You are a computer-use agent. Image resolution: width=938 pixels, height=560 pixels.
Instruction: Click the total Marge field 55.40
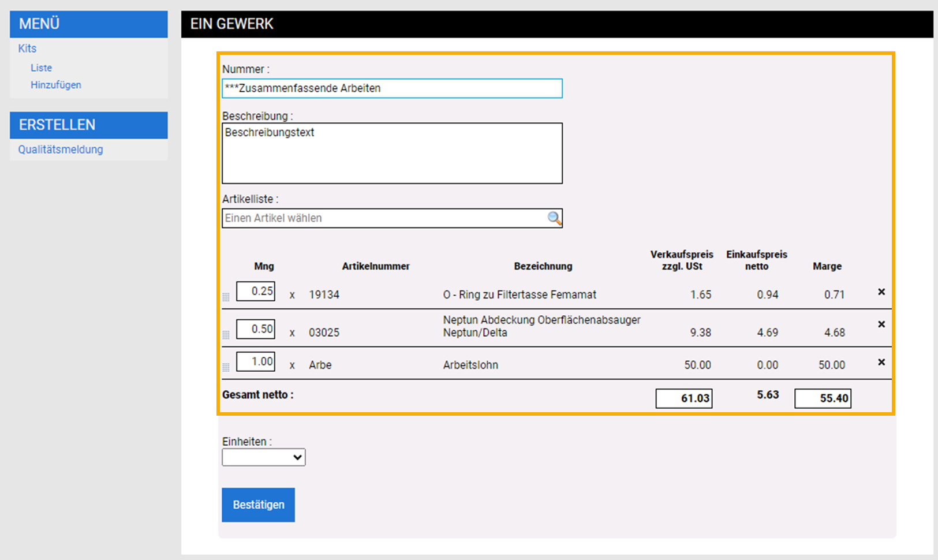tap(823, 398)
